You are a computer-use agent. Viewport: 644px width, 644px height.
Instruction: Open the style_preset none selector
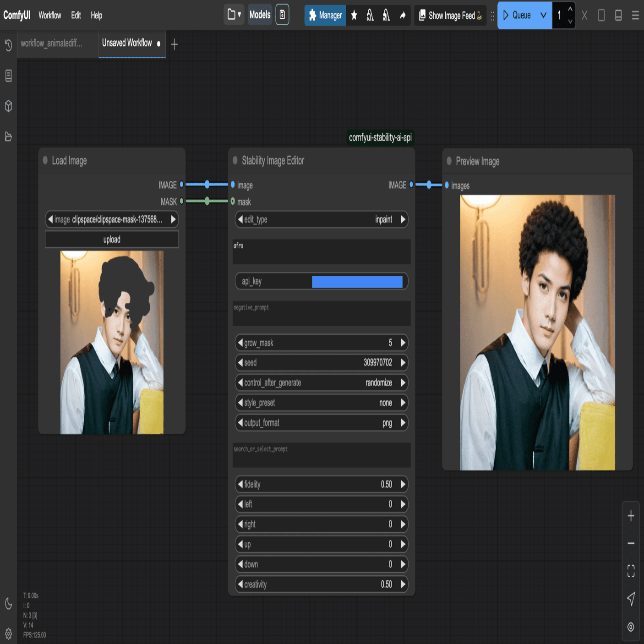tap(322, 403)
